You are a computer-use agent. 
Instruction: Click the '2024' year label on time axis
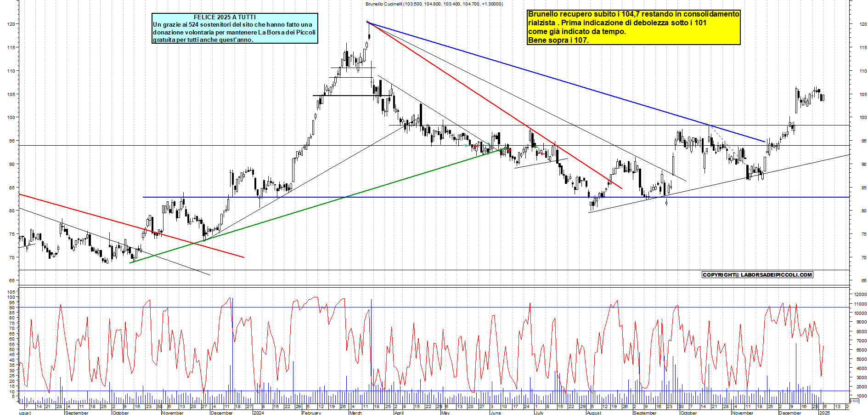259,413
